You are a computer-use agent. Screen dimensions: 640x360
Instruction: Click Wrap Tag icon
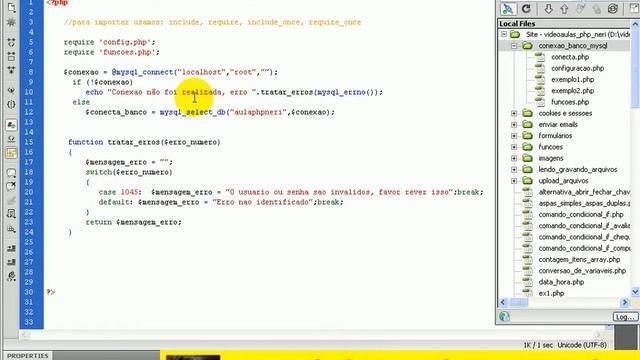click(11, 200)
